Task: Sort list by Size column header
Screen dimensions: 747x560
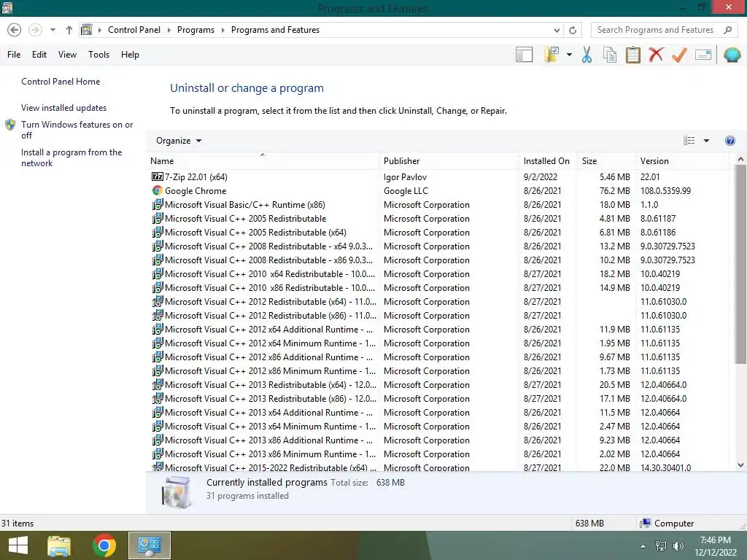Action: 606,161
